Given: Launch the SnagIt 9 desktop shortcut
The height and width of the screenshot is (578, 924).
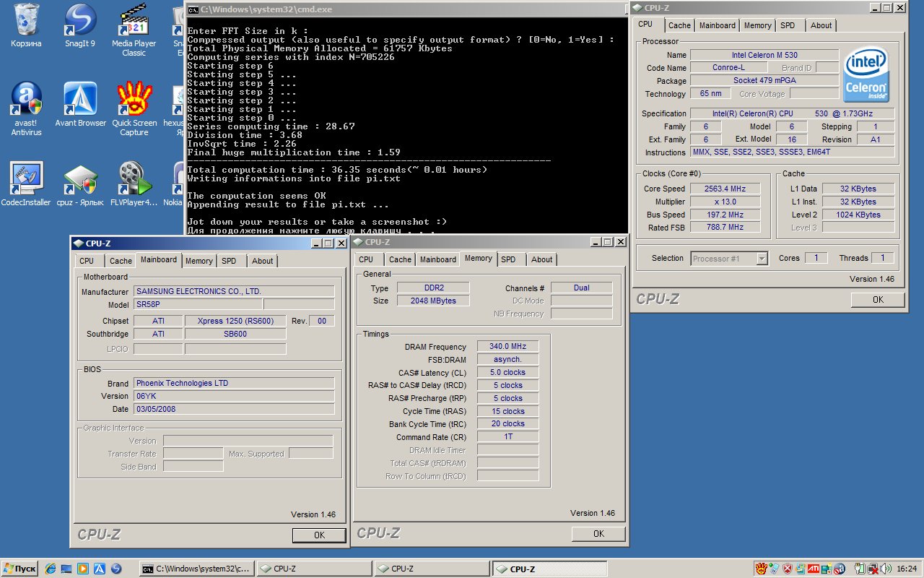Looking at the screenshot, I should (x=80, y=25).
